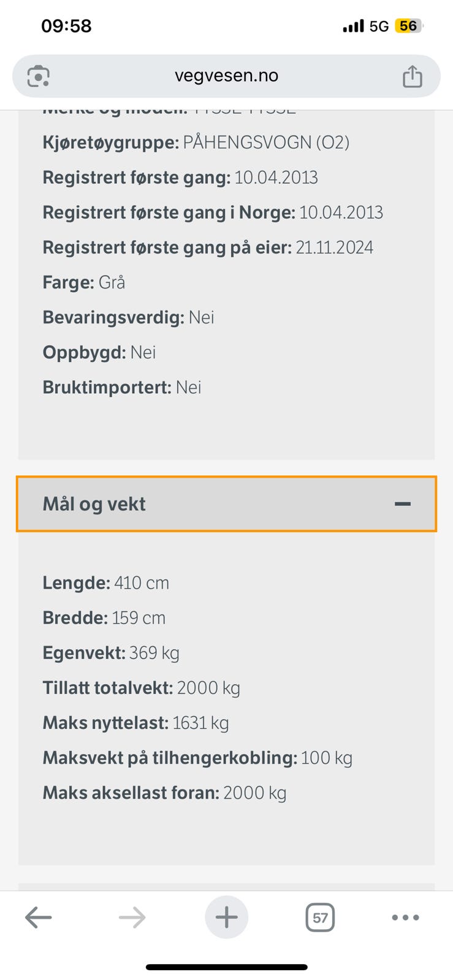Viewport: 453px width, 980px height.
Task: Select the "Lengde" label
Action: pyautogui.click(x=76, y=583)
